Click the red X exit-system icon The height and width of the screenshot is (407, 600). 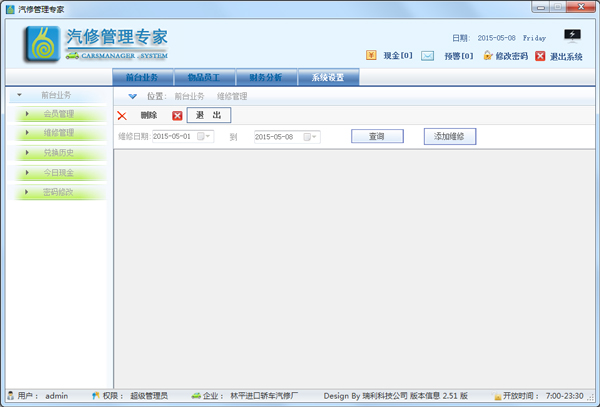(540, 56)
